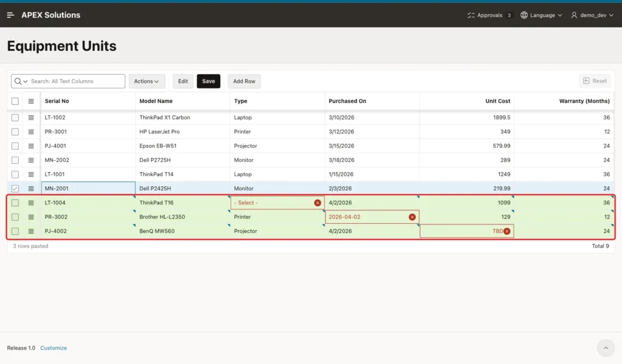Click the Language globe icon

pyautogui.click(x=524, y=15)
